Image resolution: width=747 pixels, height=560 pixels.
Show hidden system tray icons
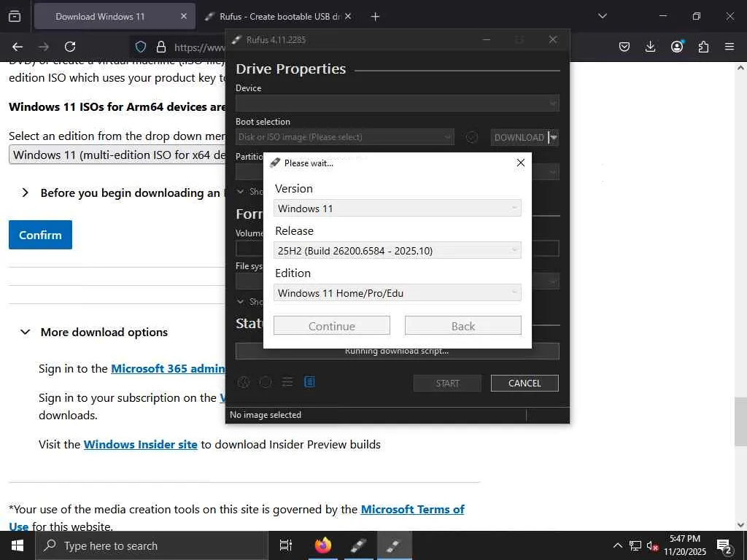[x=617, y=545]
